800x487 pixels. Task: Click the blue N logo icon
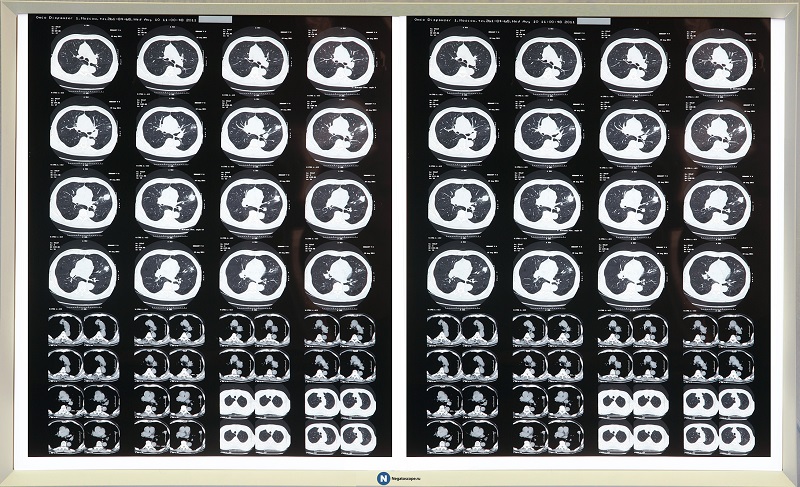point(381,478)
